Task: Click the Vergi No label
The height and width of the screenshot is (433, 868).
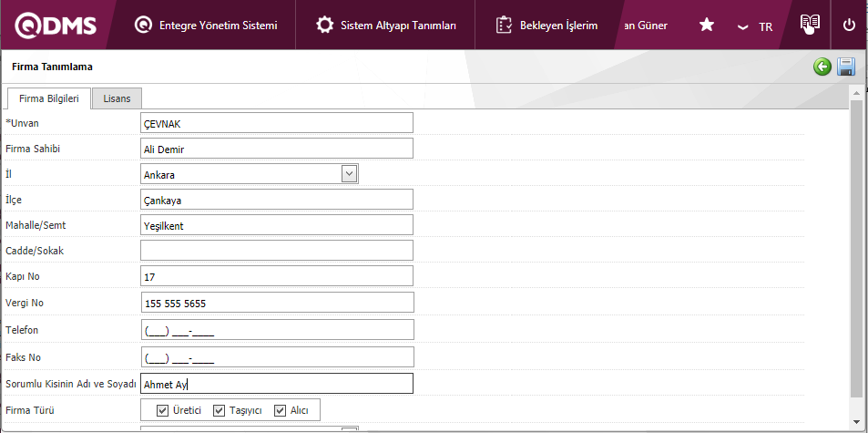Action: (x=24, y=303)
